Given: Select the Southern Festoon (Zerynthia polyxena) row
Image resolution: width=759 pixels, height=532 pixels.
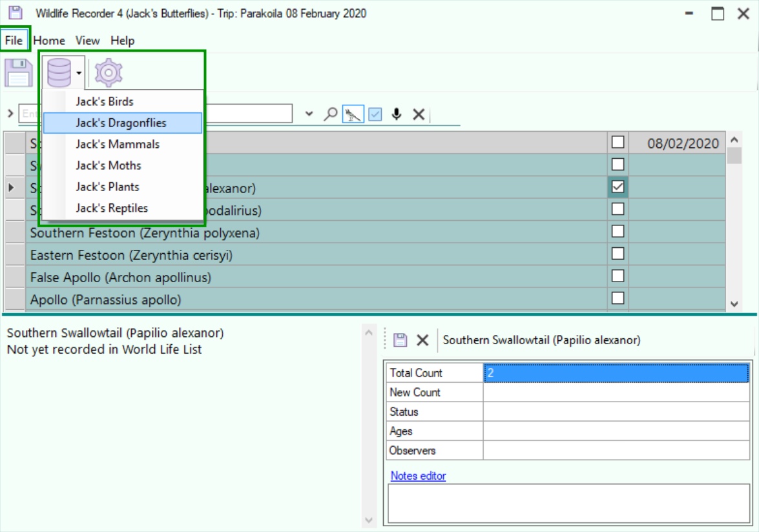Looking at the screenshot, I should (x=317, y=232).
